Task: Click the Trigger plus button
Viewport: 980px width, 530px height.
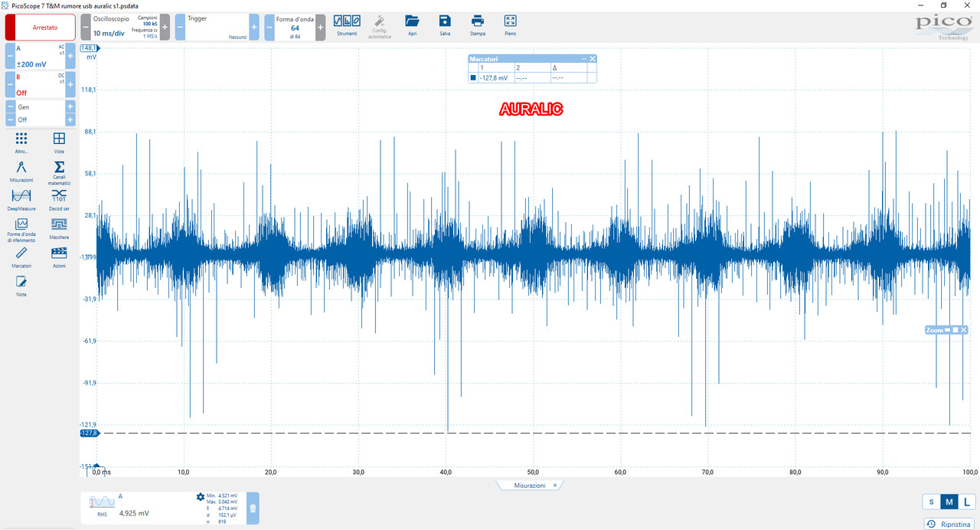Action: point(254,27)
